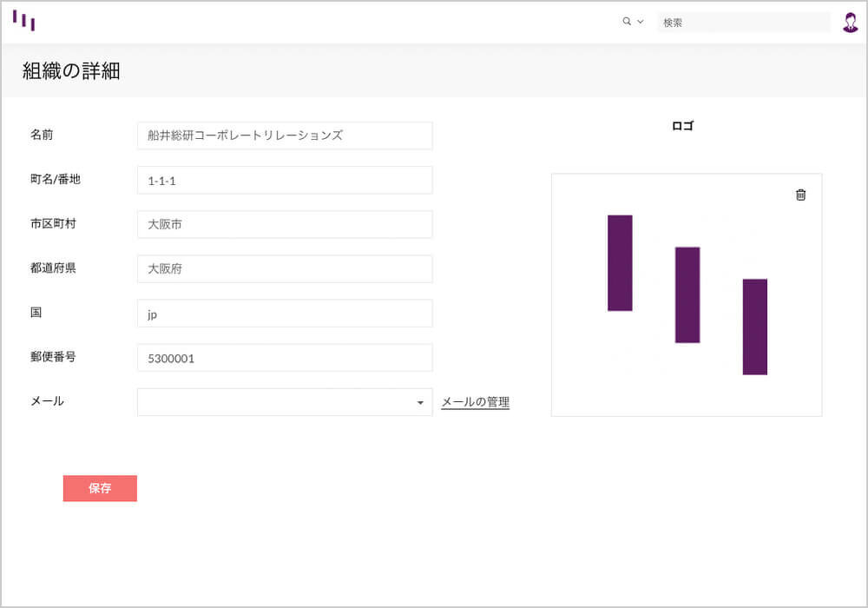Click the magnifier search icon
The width and height of the screenshot is (868, 608).
[x=627, y=22]
